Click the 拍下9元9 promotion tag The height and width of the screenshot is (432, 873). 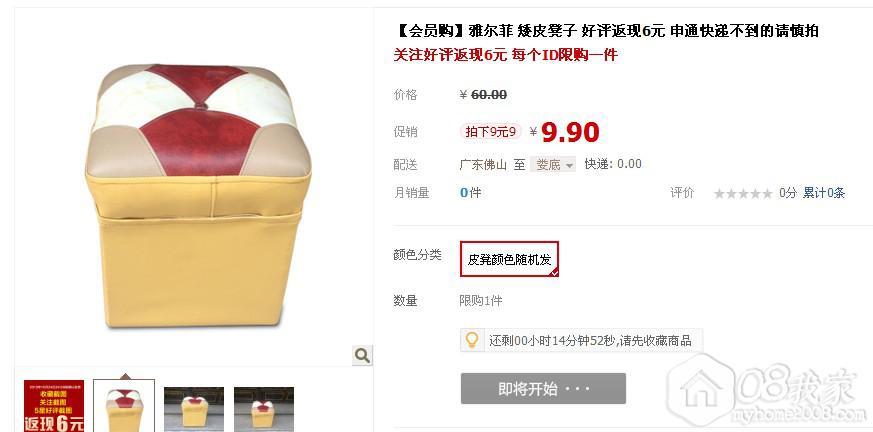point(491,131)
